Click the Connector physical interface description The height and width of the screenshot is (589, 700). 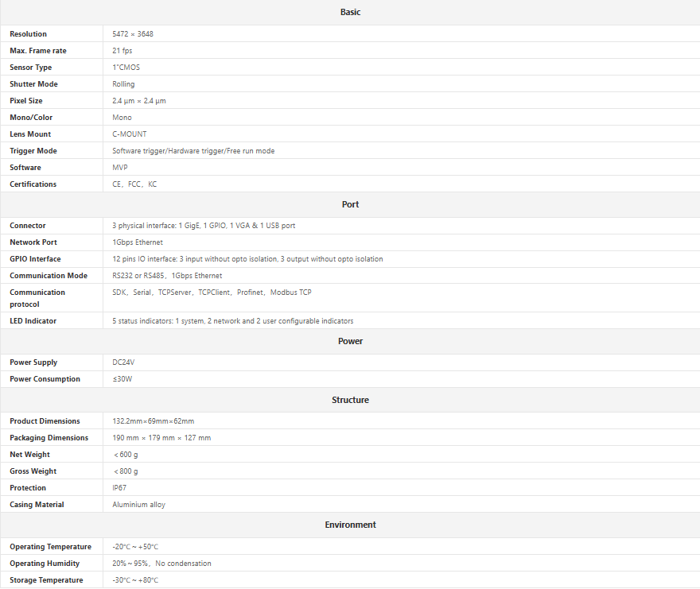point(204,226)
